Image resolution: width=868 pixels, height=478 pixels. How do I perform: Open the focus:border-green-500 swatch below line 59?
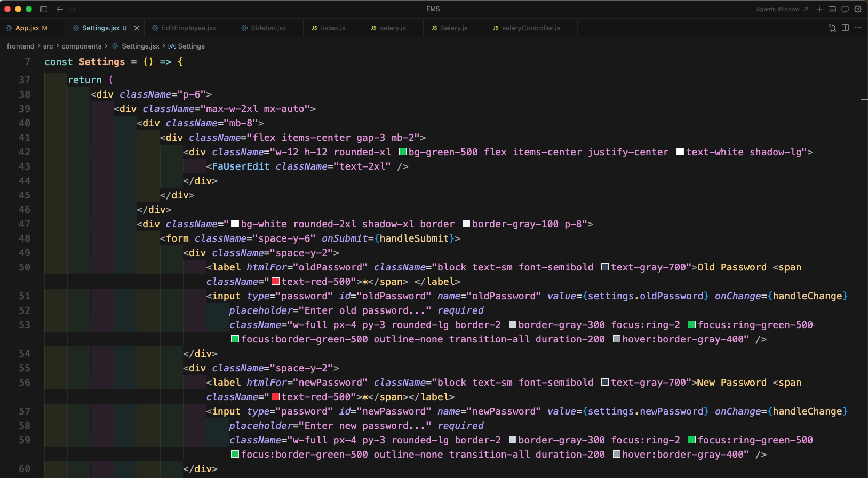point(235,455)
